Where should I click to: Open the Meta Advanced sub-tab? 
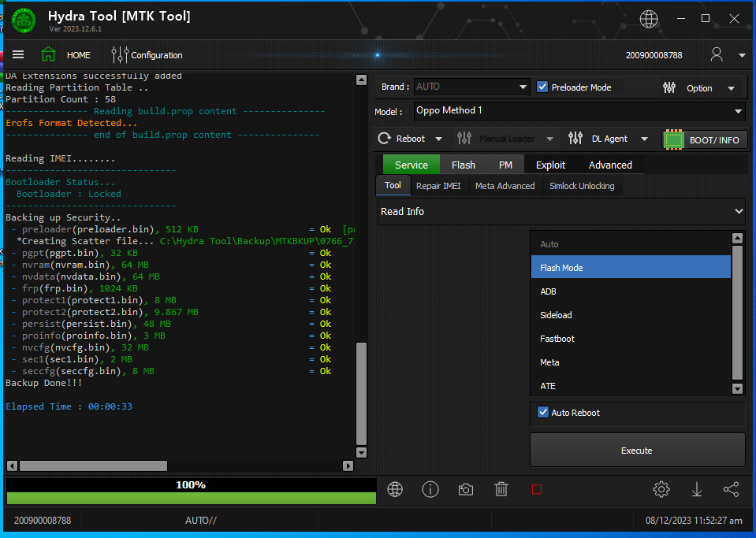pyautogui.click(x=505, y=186)
